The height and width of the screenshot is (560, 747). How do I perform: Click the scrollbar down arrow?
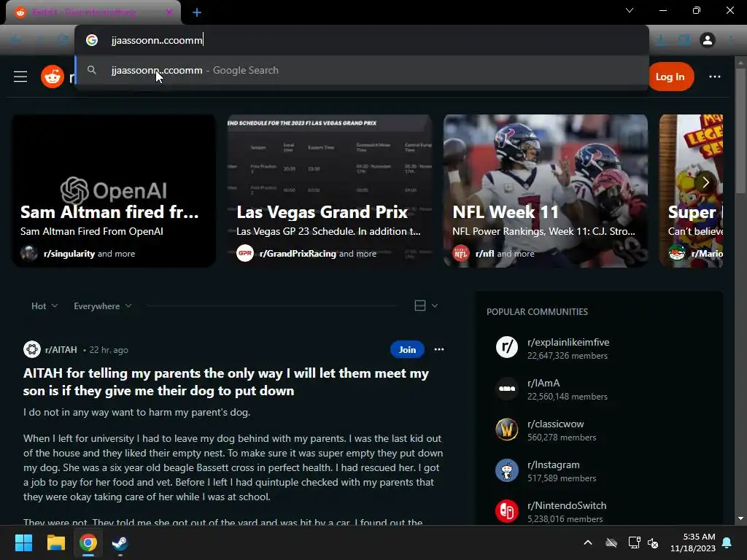pyautogui.click(x=740, y=518)
